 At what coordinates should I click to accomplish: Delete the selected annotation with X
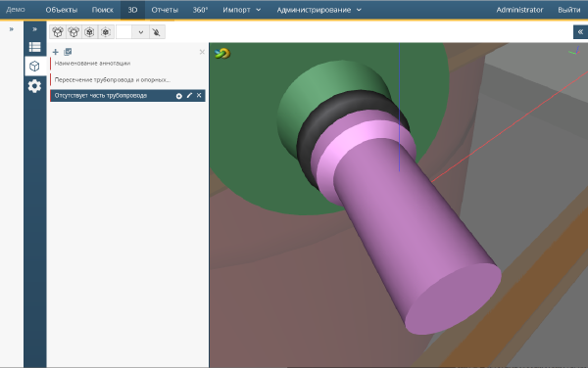coord(199,96)
